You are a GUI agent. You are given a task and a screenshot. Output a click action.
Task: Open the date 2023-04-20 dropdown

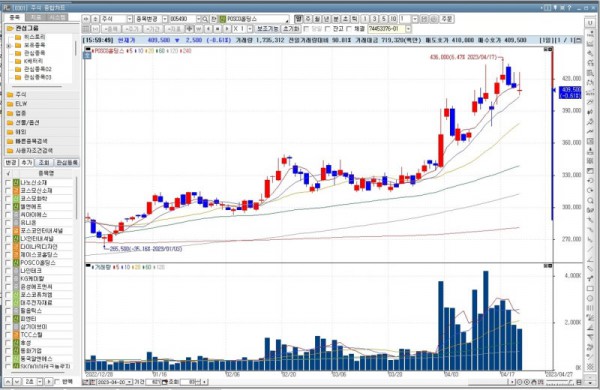coord(129,382)
